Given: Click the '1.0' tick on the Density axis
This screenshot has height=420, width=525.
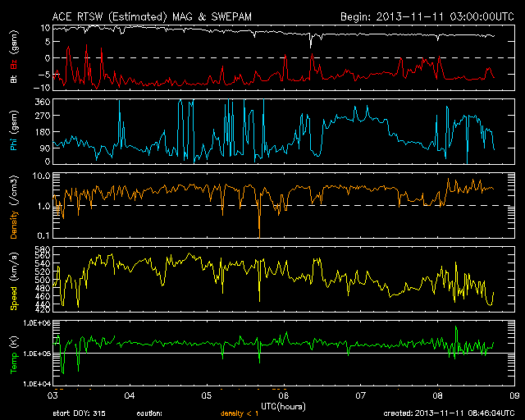Looking at the screenshot, I should 43,207.
